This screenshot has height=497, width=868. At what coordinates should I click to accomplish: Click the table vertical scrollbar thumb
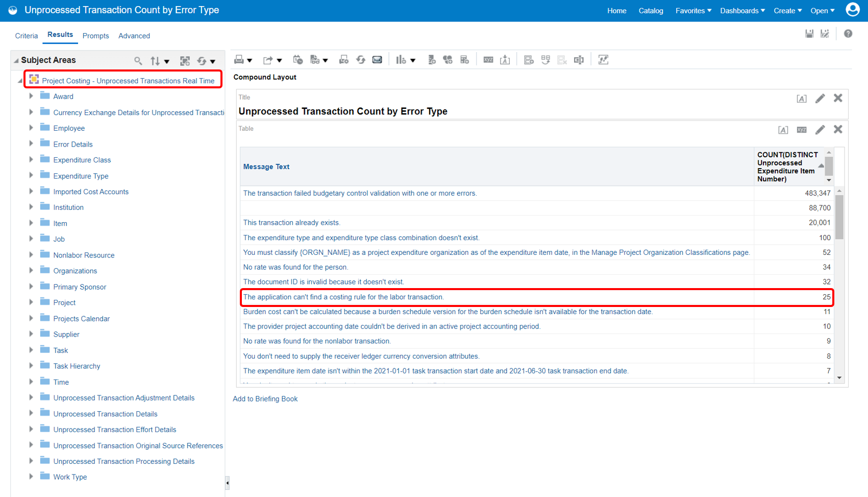[839, 217]
